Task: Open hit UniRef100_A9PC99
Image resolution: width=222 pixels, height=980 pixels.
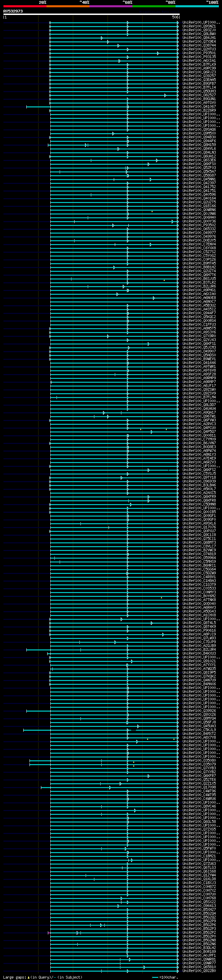Action: [199, 68]
